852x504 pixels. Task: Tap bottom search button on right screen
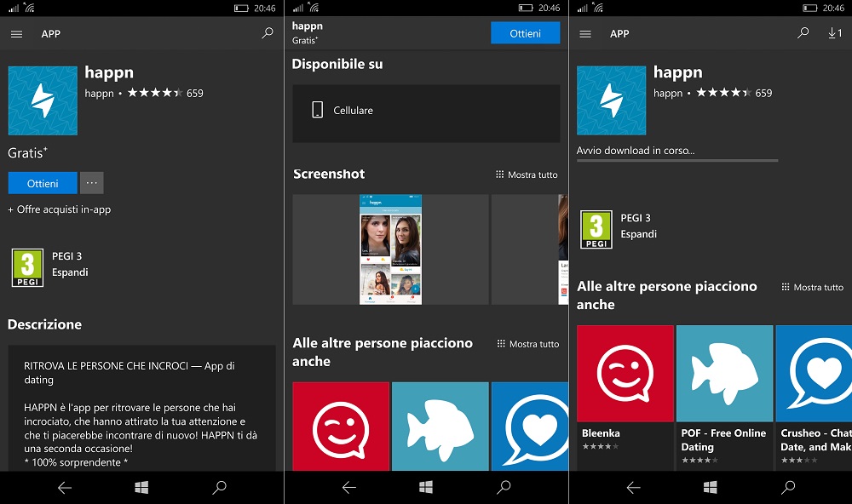[788, 487]
